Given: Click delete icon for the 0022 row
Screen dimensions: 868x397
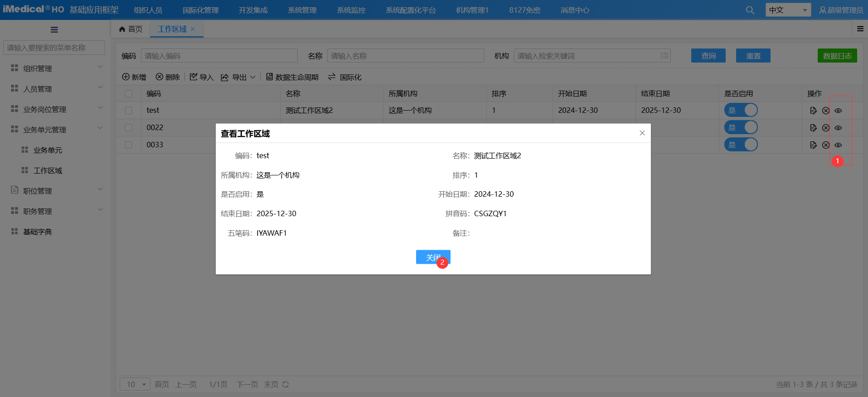Looking at the screenshot, I should click(826, 128).
